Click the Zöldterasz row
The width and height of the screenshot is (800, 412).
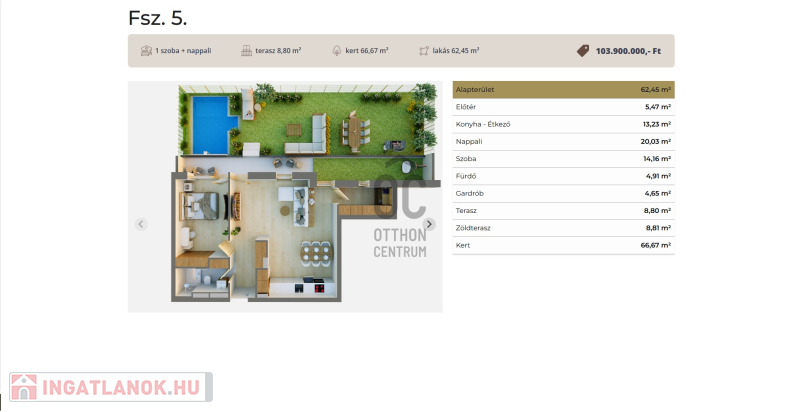(x=563, y=228)
